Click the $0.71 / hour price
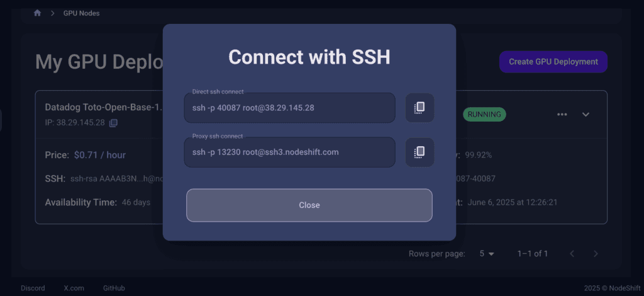The width and height of the screenshot is (644, 296). pyautogui.click(x=99, y=154)
